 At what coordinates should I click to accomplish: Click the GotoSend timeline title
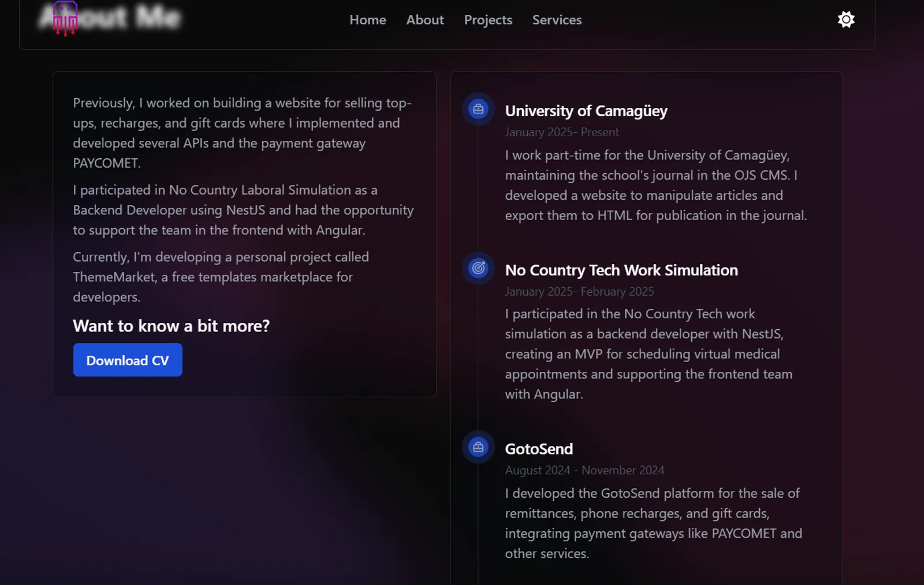coord(539,449)
